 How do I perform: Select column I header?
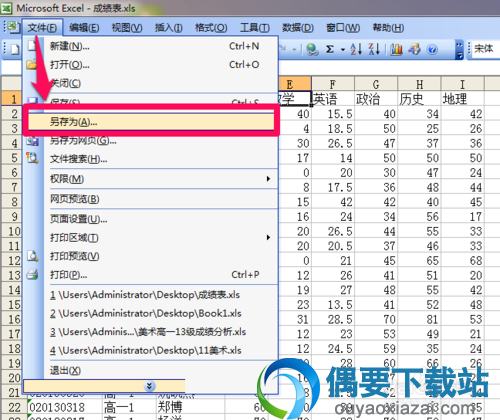click(x=462, y=84)
